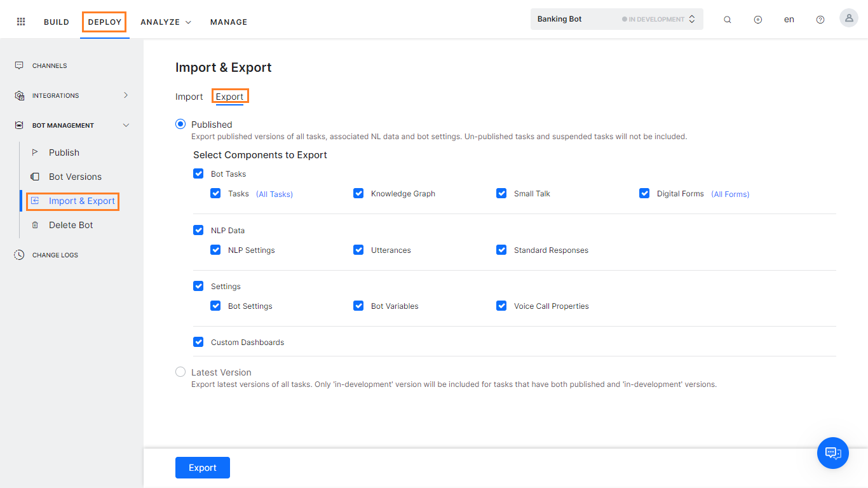This screenshot has height=488, width=868.
Task: Uncheck the Knowledge Graph checkbox
Action: coord(358,193)
